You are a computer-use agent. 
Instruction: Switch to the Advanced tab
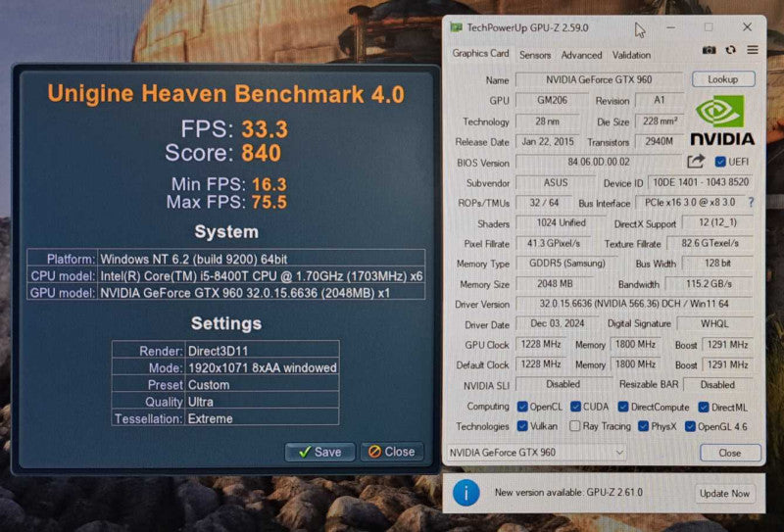coord(581,55)
